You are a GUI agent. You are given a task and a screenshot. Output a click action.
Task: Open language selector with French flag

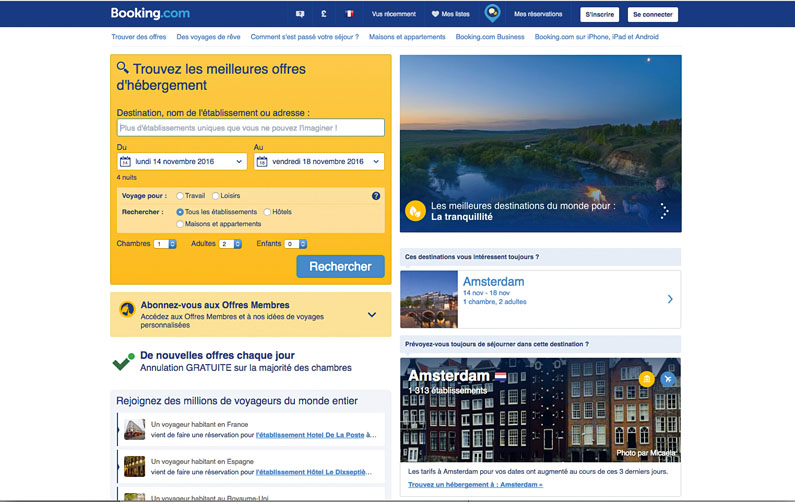point(349,14)
